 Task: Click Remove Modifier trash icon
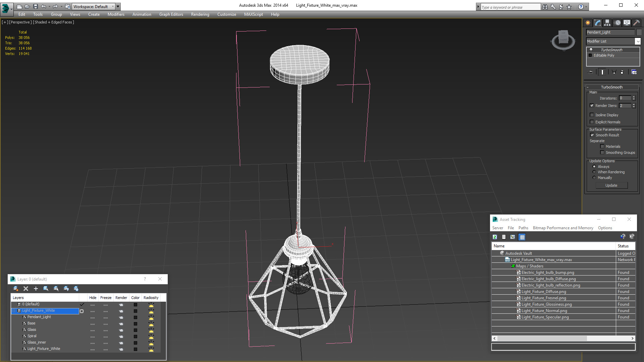pyautogui.click(x=622, y=72)
